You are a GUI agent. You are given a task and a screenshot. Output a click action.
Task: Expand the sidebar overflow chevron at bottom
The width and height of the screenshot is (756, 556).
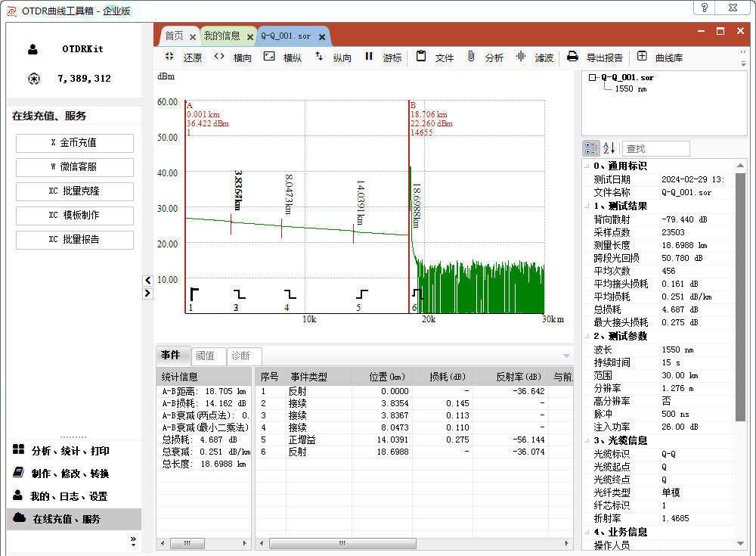point(133,541)
